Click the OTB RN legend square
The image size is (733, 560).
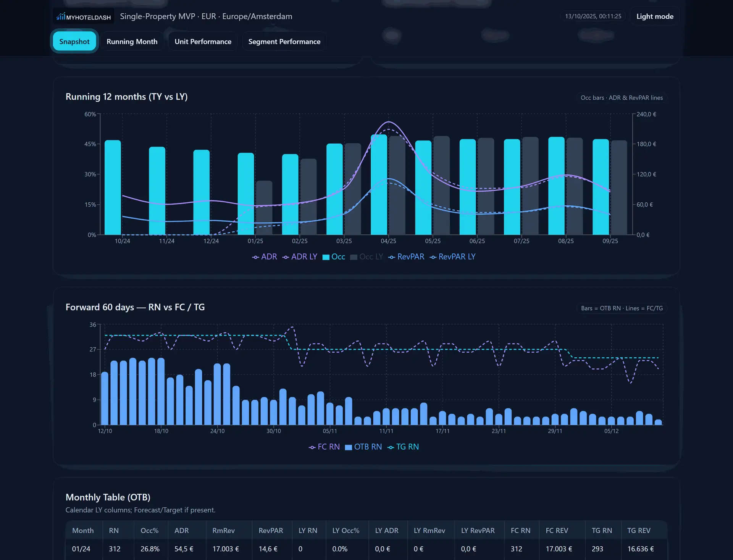[x=348, y=447]
